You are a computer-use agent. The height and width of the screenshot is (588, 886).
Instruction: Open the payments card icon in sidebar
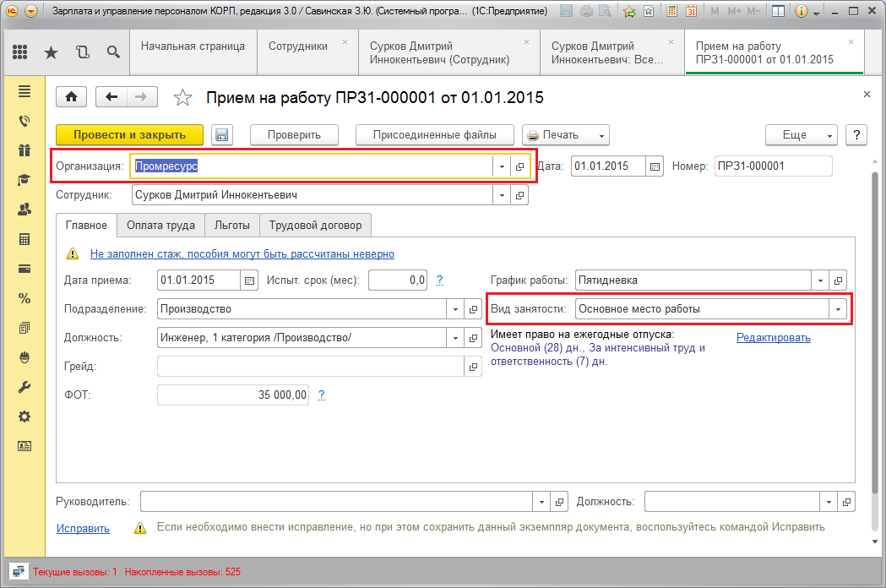[x=24, y=269]
